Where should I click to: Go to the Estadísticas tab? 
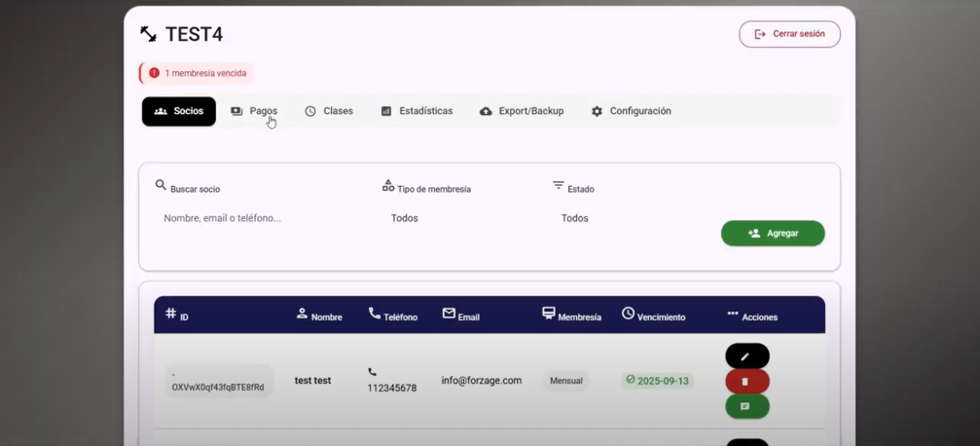[417, 111]
